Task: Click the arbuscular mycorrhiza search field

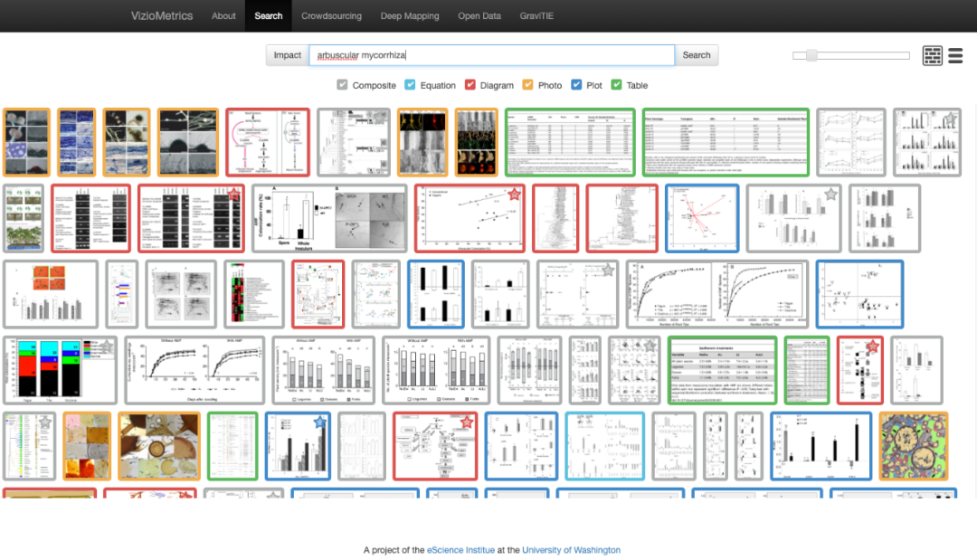Action: [491, 55]
